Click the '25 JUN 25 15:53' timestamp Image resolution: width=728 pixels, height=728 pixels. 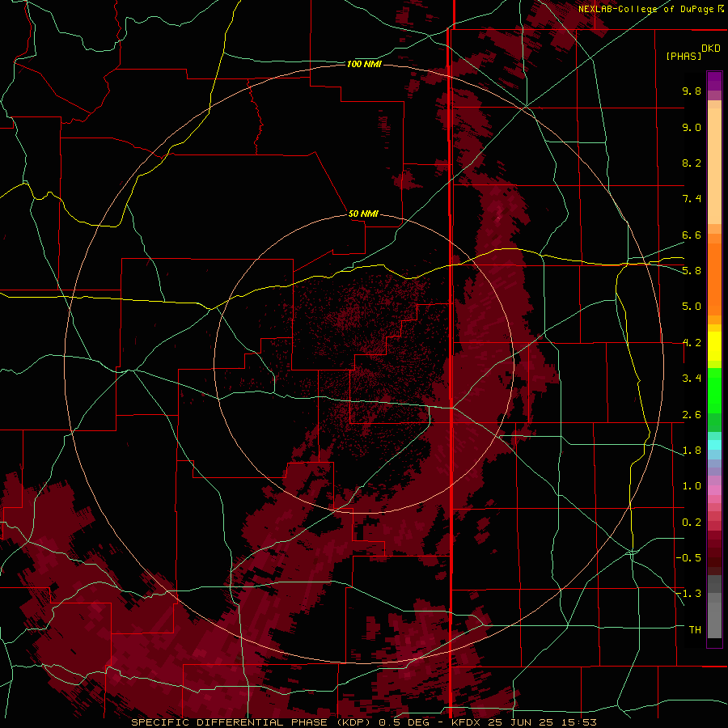click(542, 722)
